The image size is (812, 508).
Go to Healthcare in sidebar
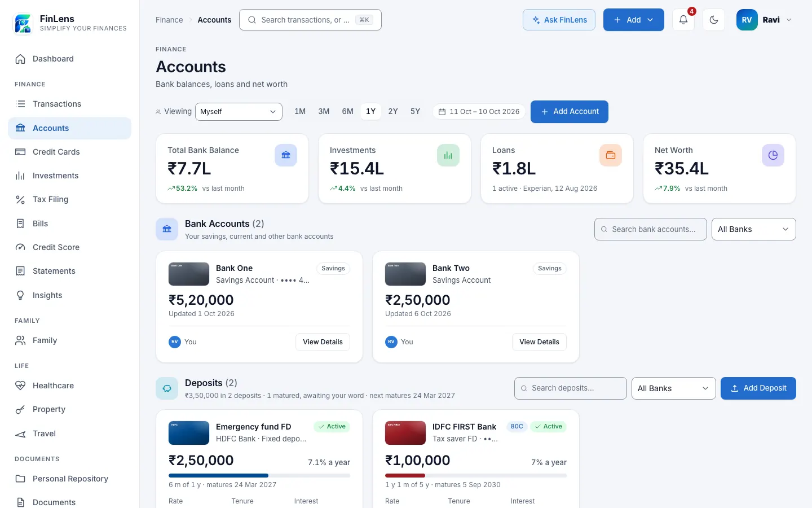pos(70,386)
